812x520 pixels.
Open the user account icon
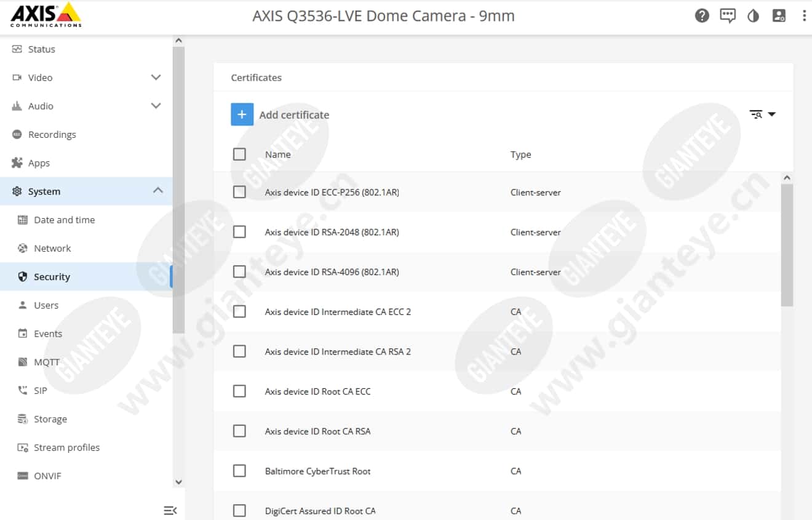pos(779,16)
